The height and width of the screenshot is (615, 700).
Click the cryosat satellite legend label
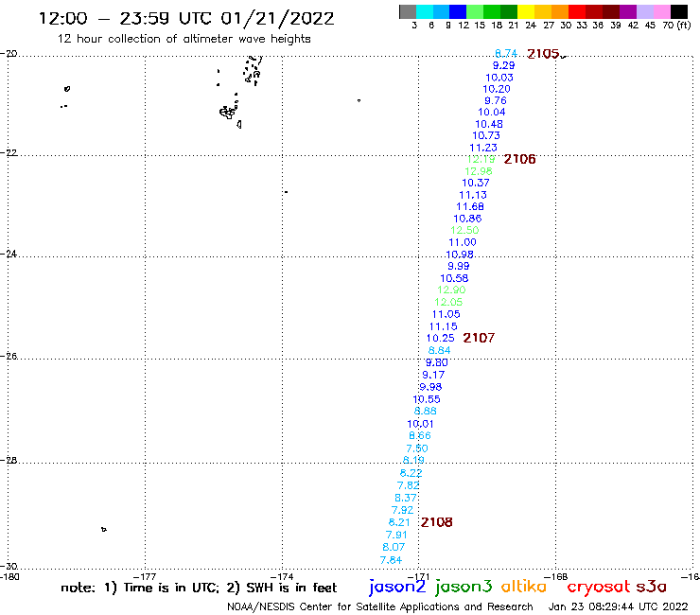tap(598, 588)
